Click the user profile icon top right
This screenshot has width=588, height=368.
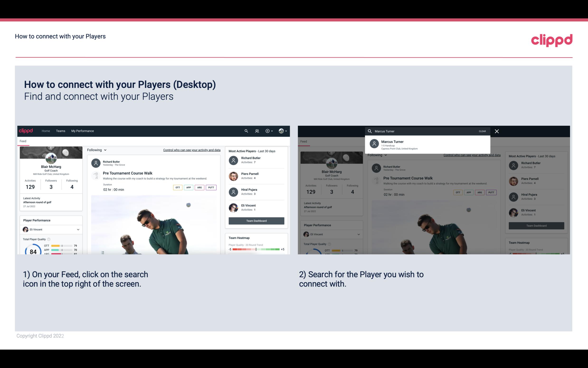coord(281,131)
